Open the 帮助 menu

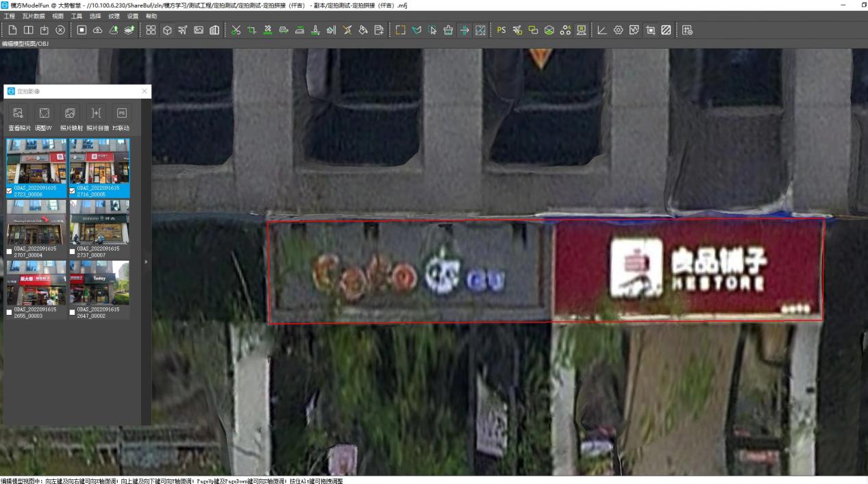pyautogui.click(x=151, y=16)
